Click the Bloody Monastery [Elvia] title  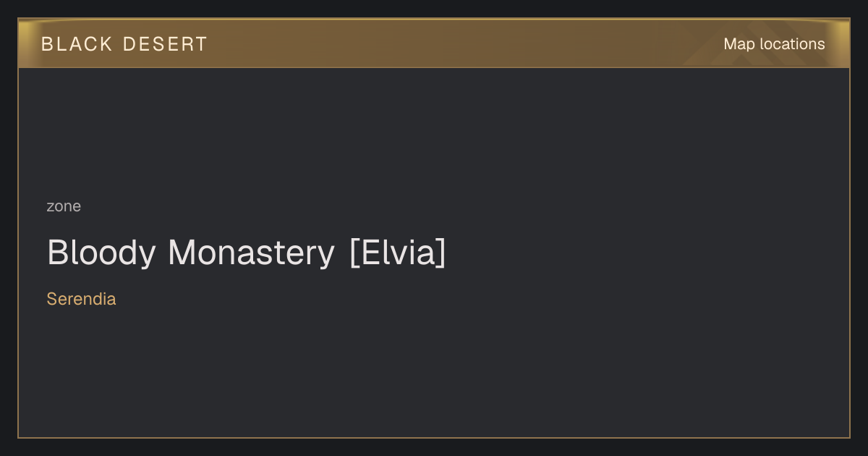click(x=247, y=253)
